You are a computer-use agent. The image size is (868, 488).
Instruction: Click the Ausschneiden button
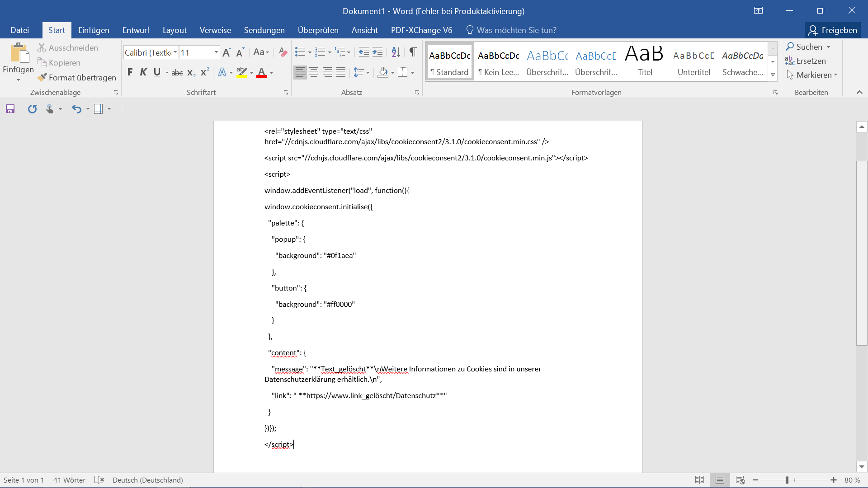coord(68,48)
